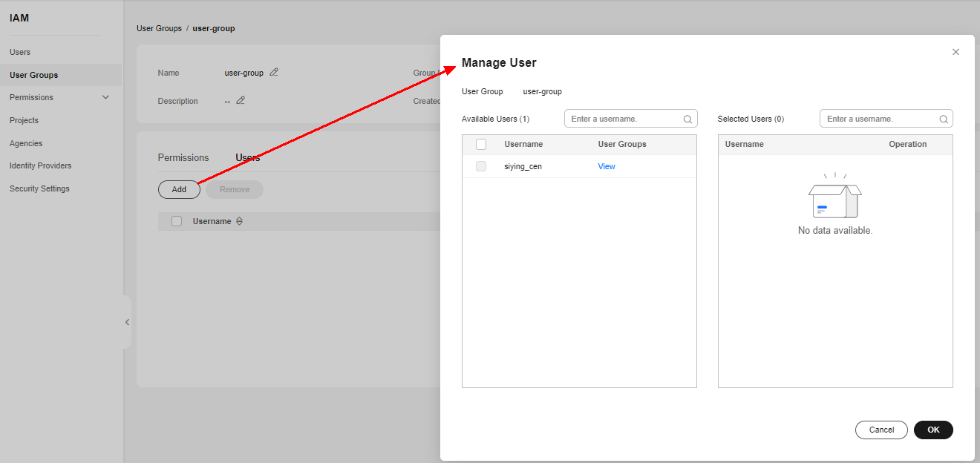Select all available users checkbox
980x463 pixels.
[x=481, y=144]
